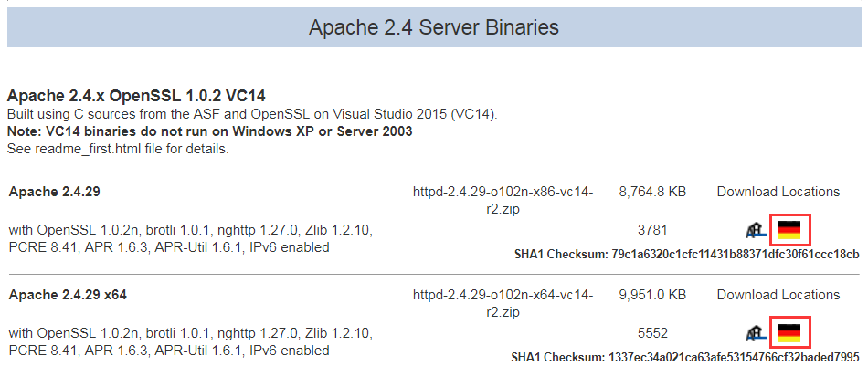The image size is (868, 377).
Task: Click Download Locations in the x86 row
Action: click(x=778, y=192)
